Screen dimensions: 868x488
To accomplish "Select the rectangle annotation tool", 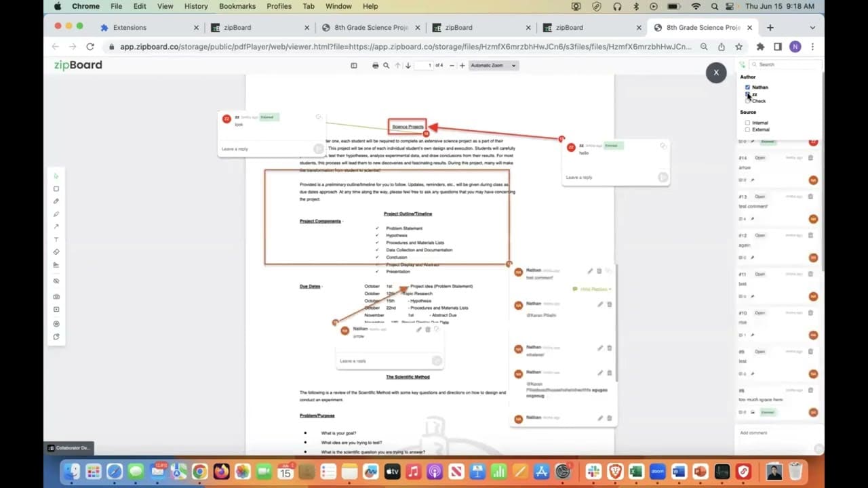I will click(x=56, y=188).
